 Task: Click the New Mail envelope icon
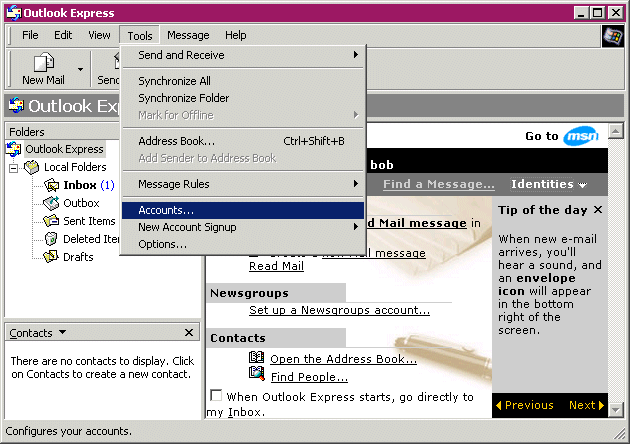pos(43,62)
